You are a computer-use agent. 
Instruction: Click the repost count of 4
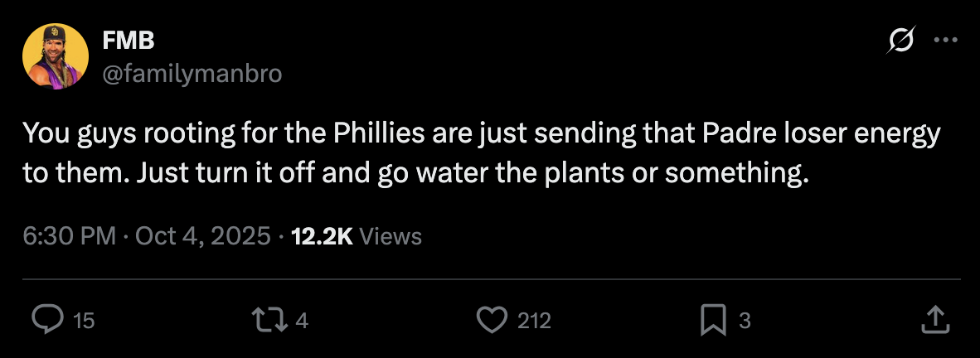302,321
